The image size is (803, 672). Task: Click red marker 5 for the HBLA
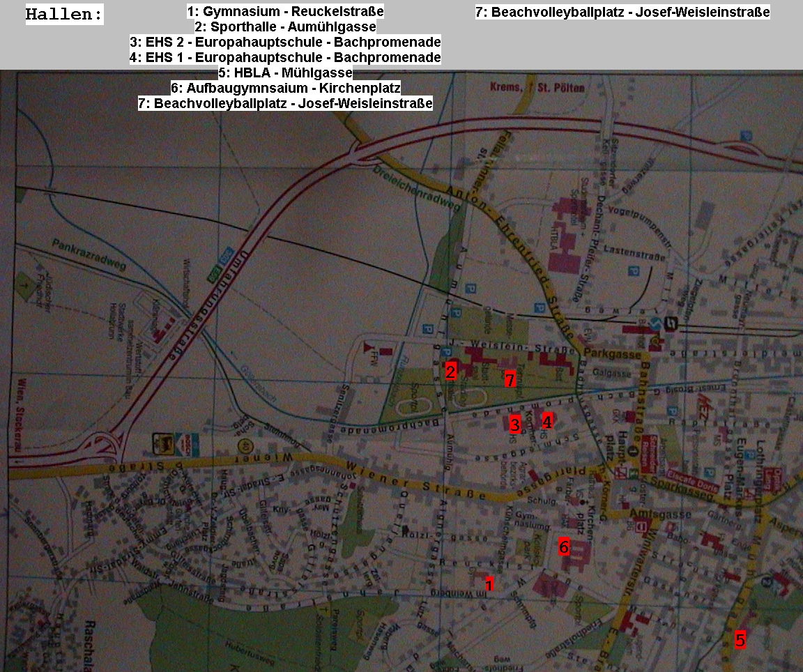click(x=740, y=639)
